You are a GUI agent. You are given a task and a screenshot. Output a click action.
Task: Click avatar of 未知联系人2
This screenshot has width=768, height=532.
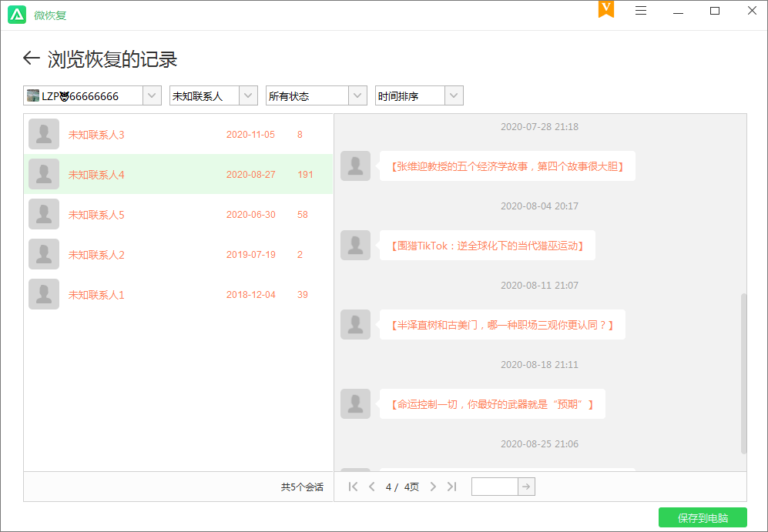(x=44, y=255)
